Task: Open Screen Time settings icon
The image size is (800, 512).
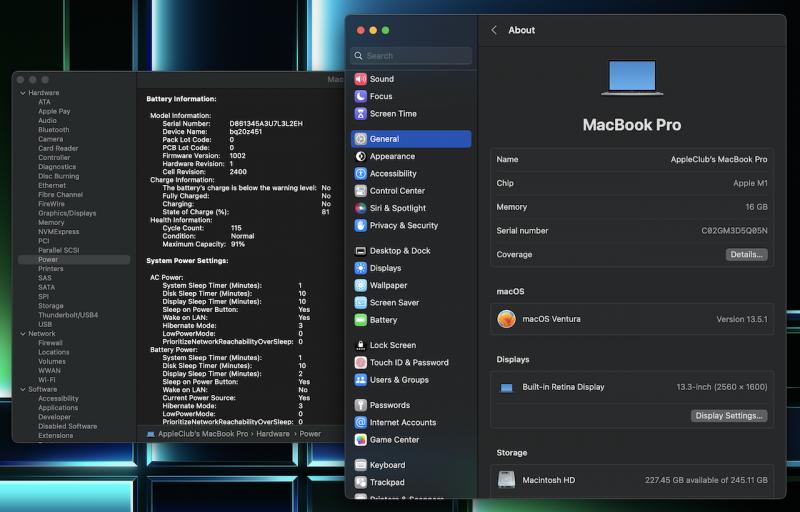Action: (361, 114)
